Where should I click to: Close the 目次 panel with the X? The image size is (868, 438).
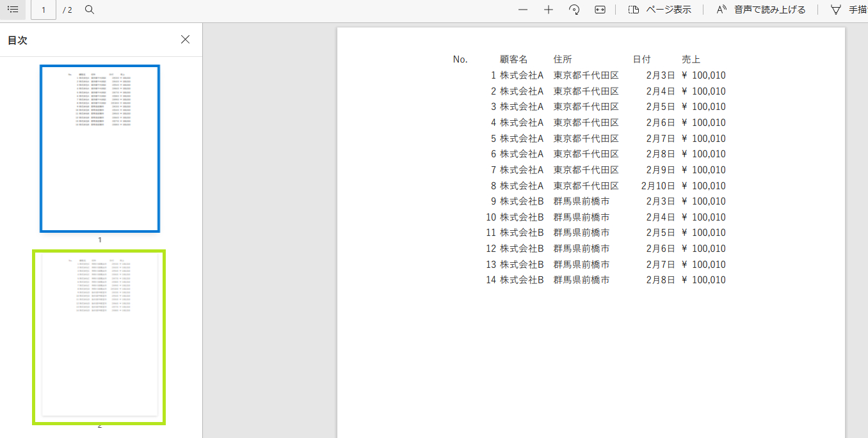point(185,40)
